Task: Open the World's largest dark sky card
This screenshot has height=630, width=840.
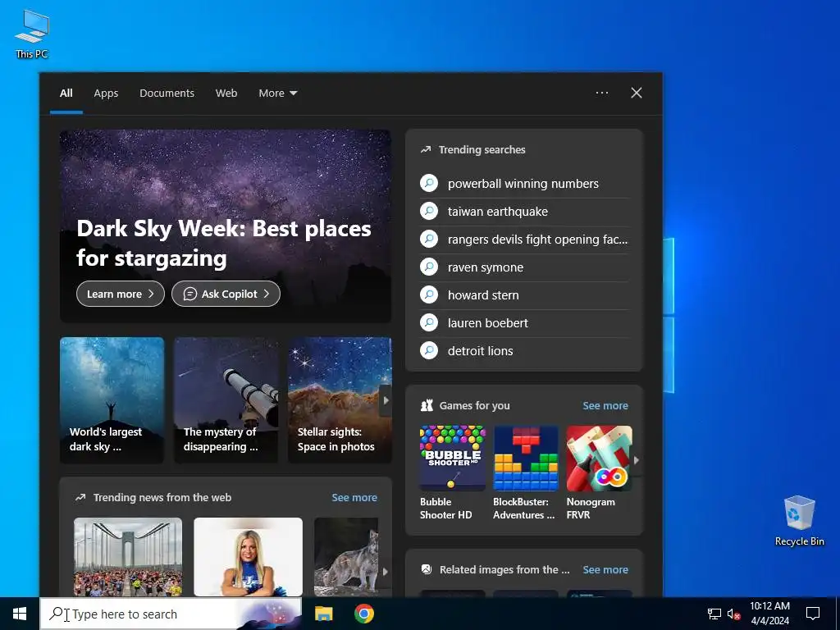Action: click(112, 400)
